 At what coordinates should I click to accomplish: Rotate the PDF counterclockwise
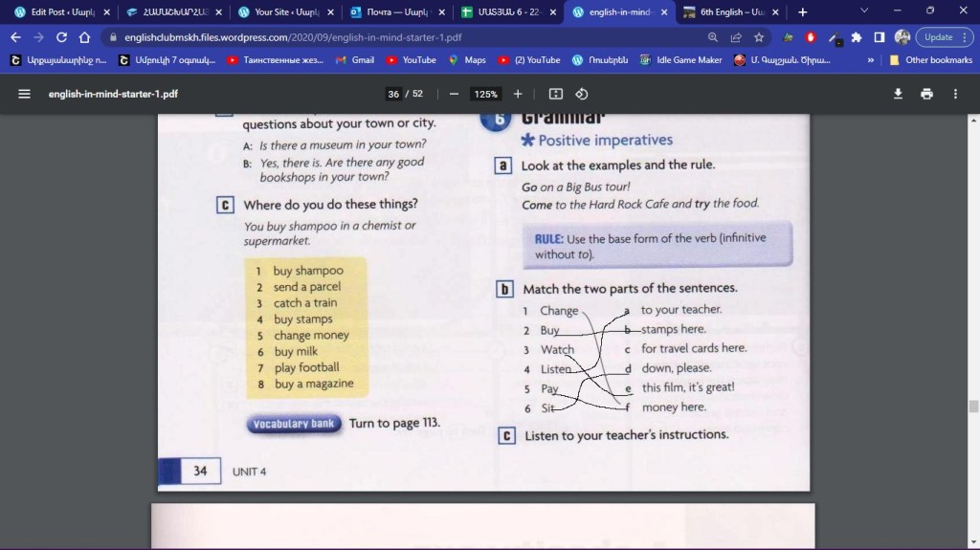point(581,94)
